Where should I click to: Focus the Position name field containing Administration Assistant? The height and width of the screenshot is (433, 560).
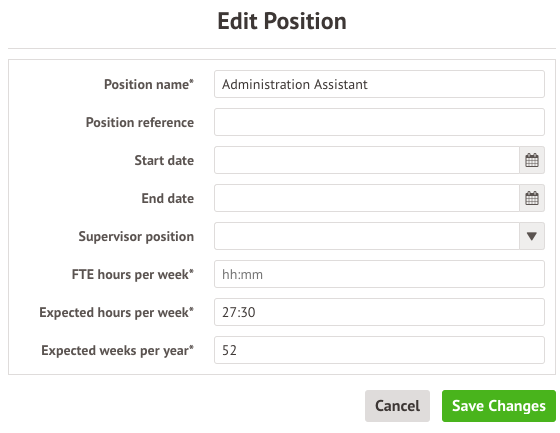point(379,84)
